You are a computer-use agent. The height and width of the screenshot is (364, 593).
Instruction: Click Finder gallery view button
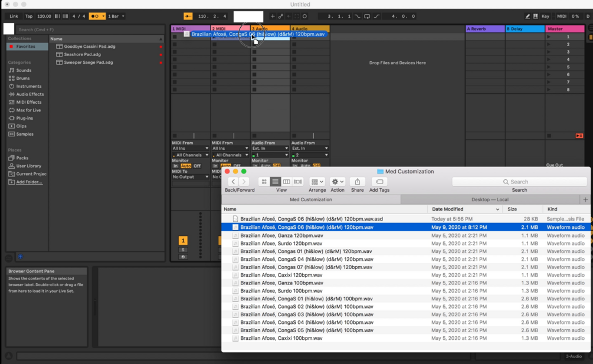tap(298, 182)
